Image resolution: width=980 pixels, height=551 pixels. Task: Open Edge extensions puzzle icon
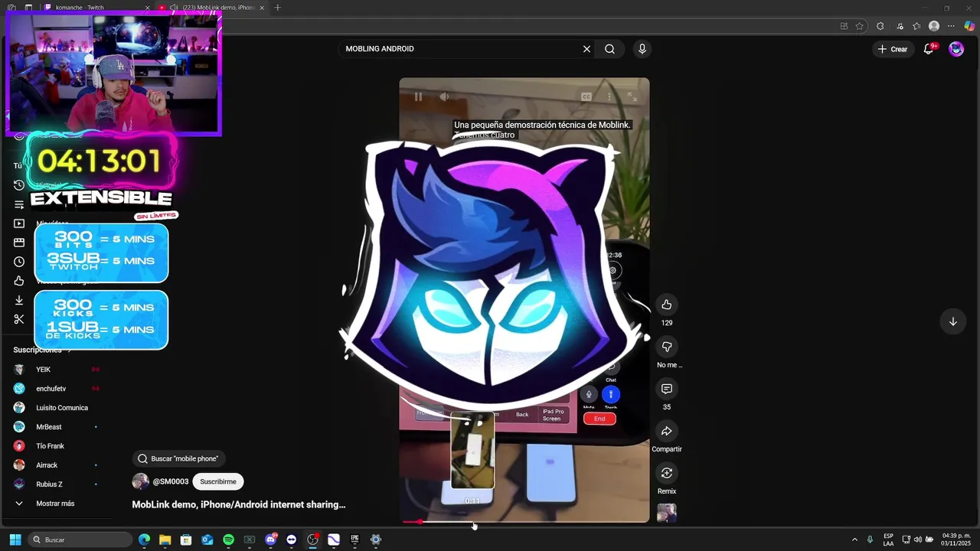point(880,26)
